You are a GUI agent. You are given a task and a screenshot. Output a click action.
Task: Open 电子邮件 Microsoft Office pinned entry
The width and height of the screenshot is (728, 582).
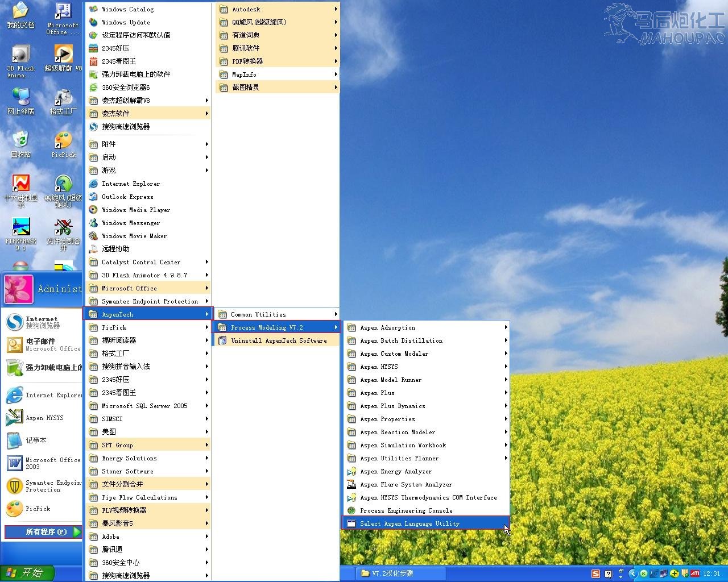(x=42, y=345)
